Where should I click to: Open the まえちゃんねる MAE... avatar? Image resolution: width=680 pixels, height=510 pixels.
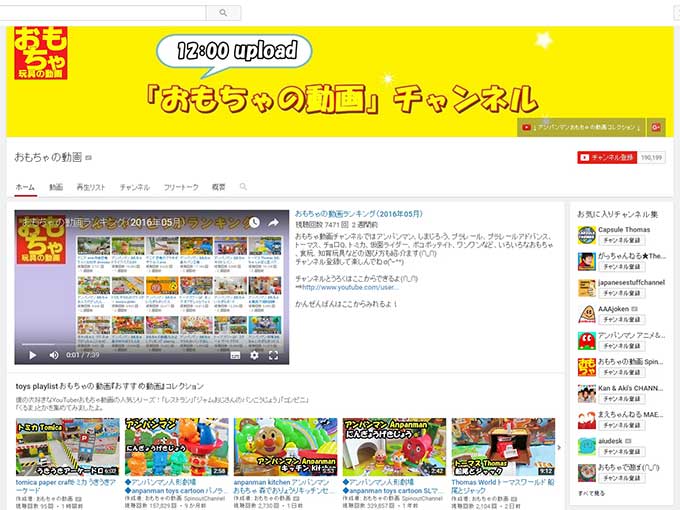click(587, 420)
